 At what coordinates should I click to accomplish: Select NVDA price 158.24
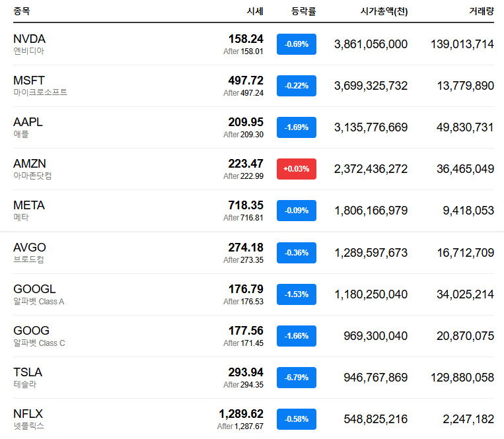246,39
